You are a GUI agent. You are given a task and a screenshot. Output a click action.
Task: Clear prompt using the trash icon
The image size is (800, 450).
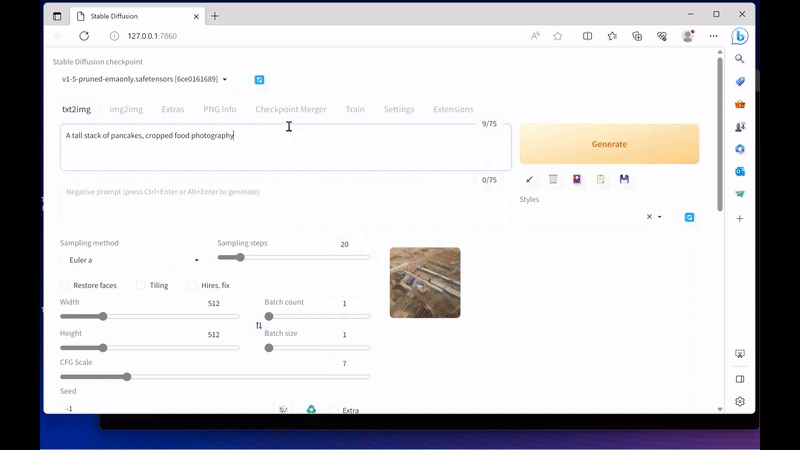click(553, 179)
